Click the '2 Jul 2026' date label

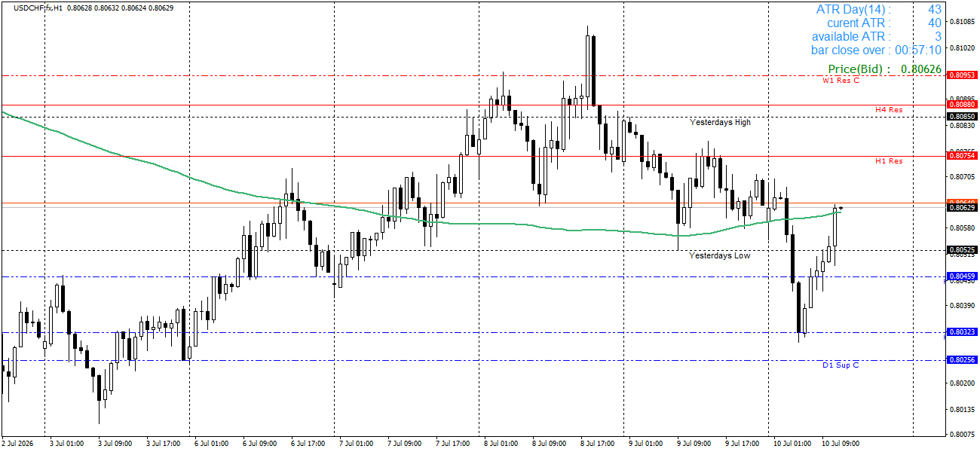click(x=19, y=444)
